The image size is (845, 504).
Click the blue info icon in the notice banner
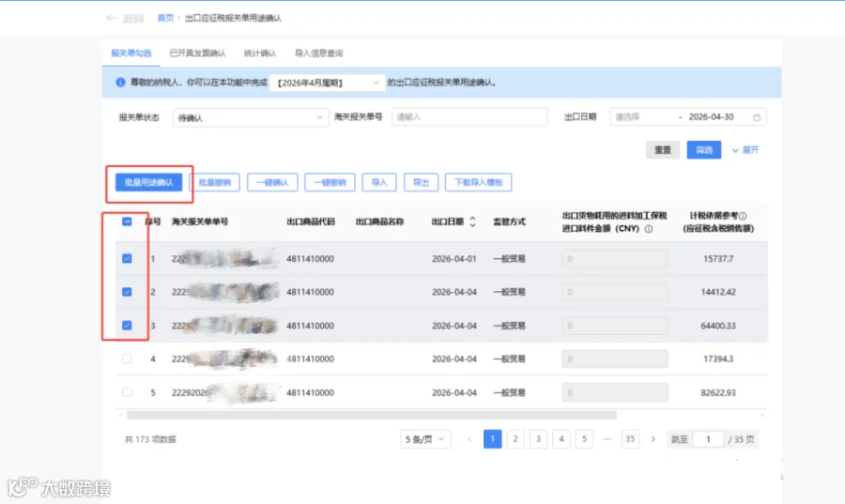coord(120,83)
